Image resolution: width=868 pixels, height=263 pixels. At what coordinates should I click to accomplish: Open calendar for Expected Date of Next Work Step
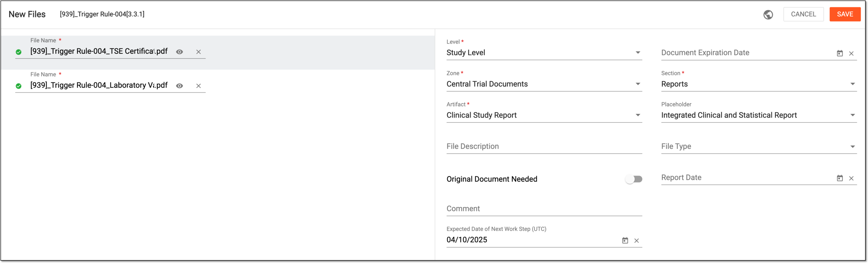(625, 240)
